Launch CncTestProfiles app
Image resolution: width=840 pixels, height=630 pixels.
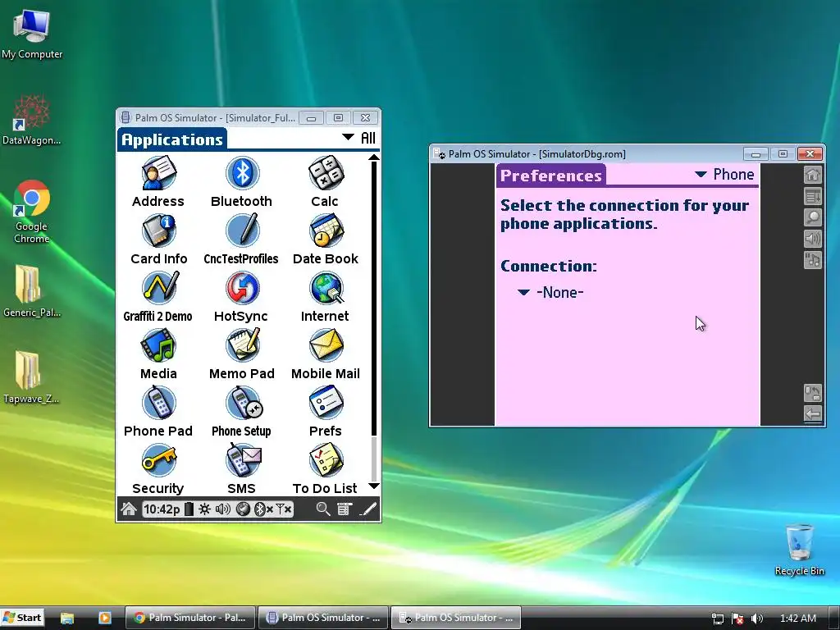point(241,239)
